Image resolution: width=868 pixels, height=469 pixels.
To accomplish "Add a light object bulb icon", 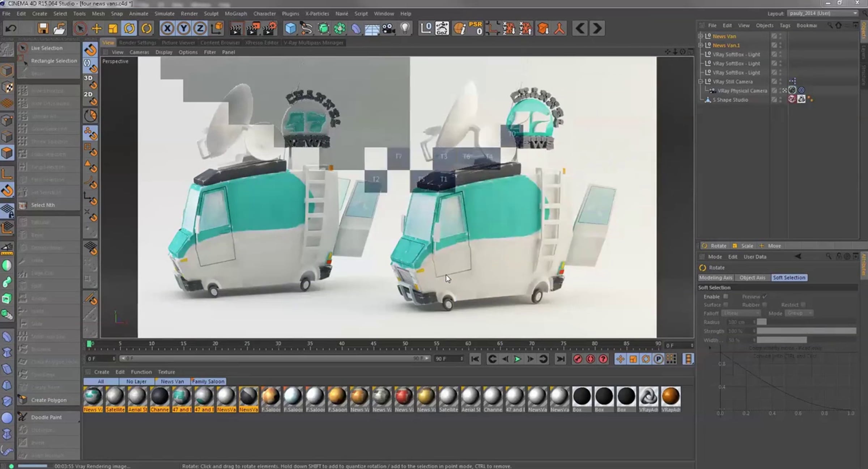I will coord(405,28).
